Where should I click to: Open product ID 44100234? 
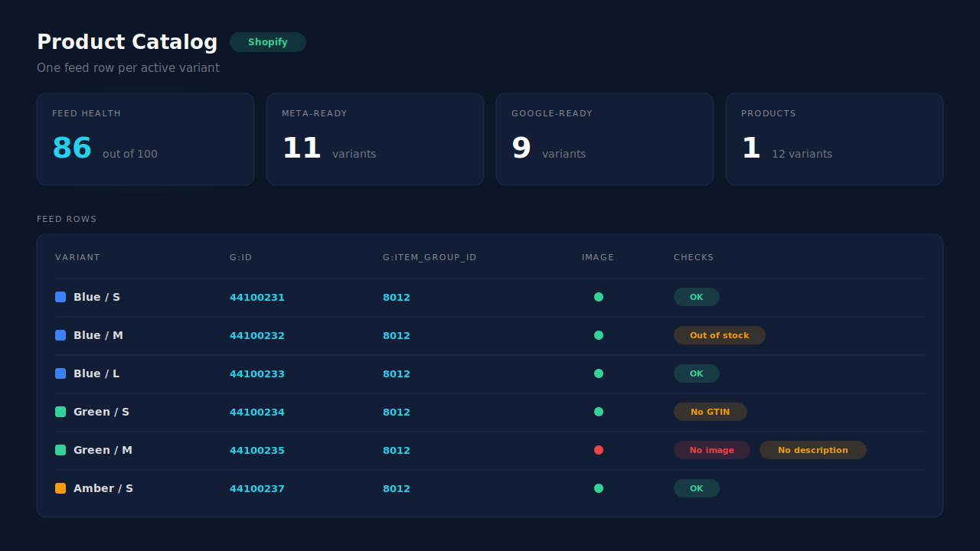point(257,412)
